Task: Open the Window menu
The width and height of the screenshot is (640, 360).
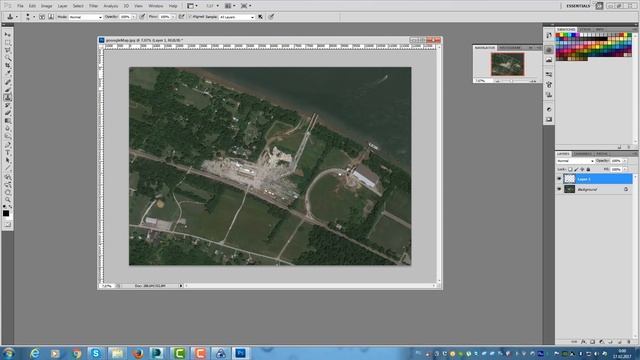Action: (x=156, y=6)
